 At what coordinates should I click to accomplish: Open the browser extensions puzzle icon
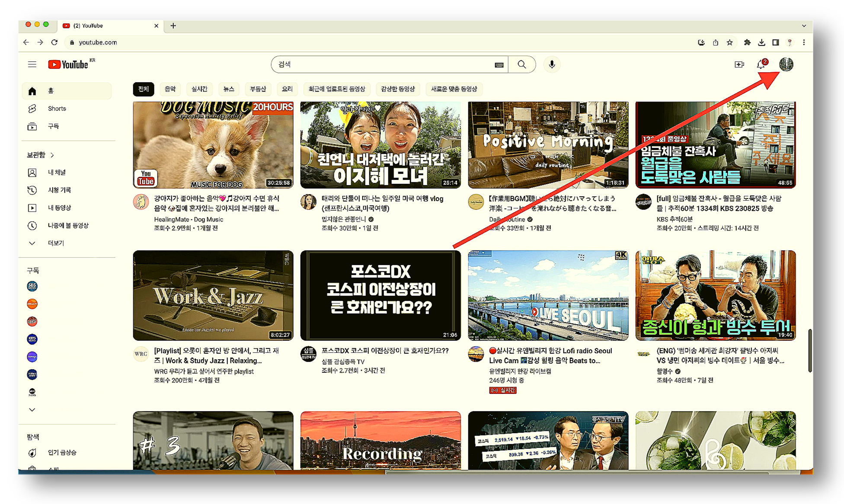coord(747,42)
